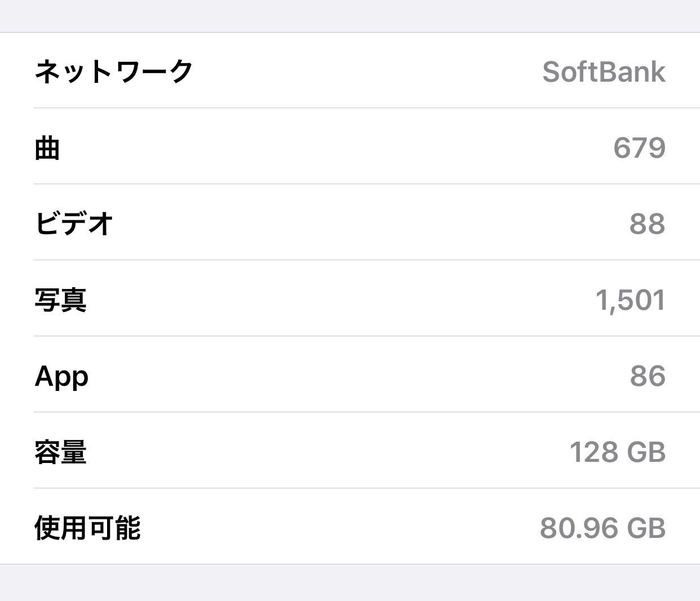Tap the 曲 songs label
The width and height of the screenshot is (700, 601).
point(47,148)
